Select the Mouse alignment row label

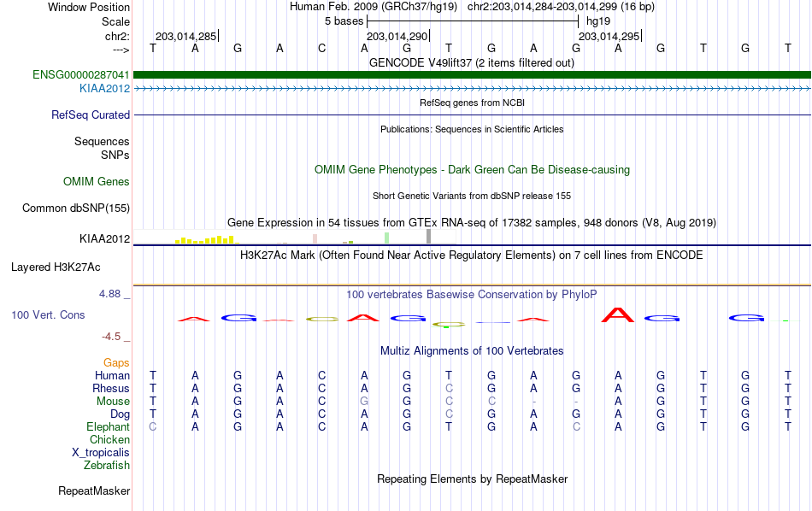click(x=114, y=402)
